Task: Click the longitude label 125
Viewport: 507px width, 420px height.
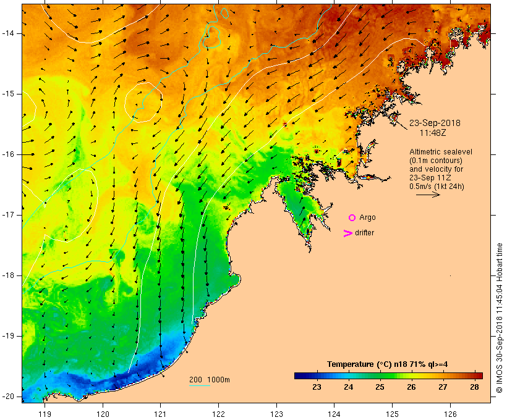Action: coord(392,414)
